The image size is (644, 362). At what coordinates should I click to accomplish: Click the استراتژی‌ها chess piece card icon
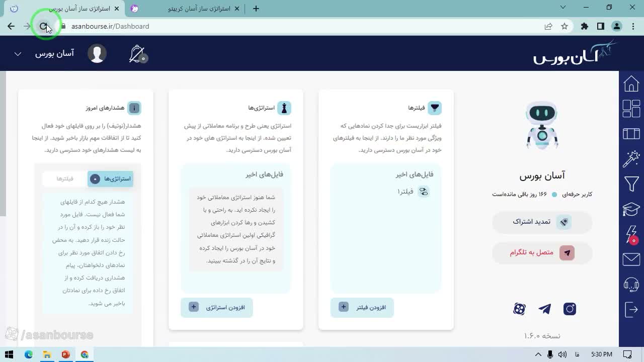pos(284,108)
